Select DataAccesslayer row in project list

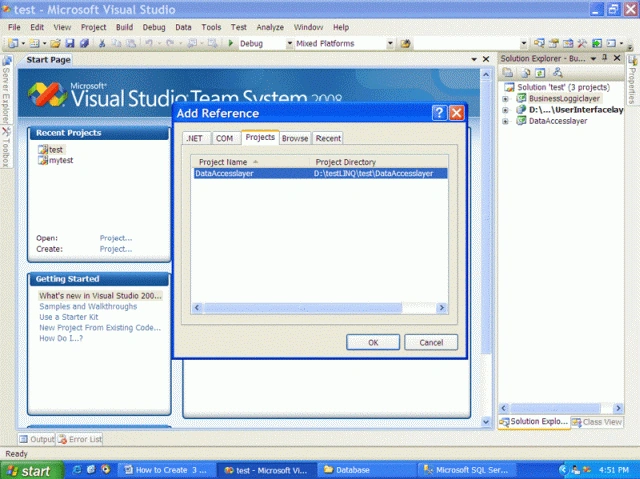click(x=320, y=173)
